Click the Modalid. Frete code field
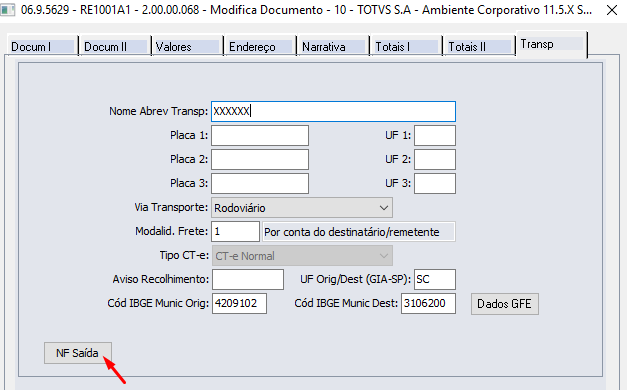627x390 pixels. tap(235, 232)
